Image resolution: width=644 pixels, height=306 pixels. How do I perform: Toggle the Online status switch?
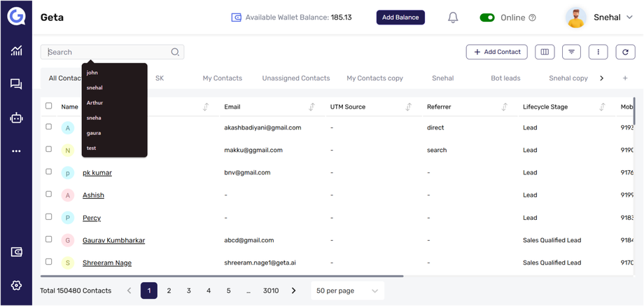click(x=487, y=18)
